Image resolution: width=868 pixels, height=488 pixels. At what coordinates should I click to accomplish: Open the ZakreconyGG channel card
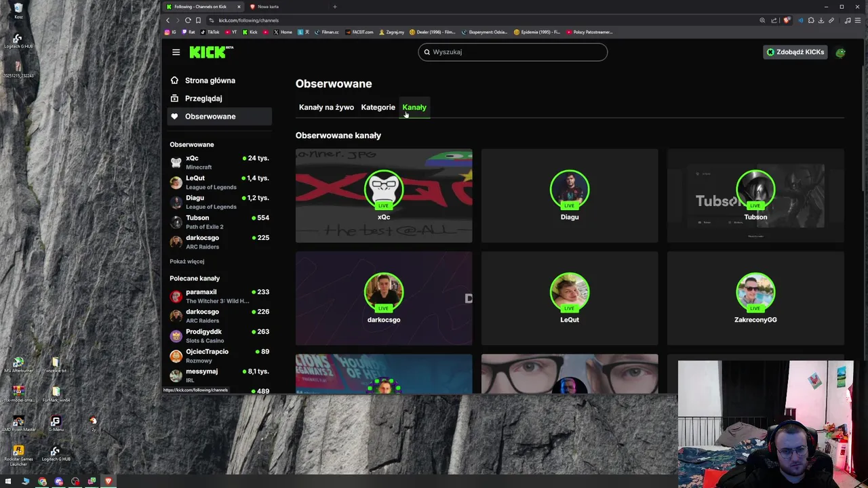(x=755, y=298)
